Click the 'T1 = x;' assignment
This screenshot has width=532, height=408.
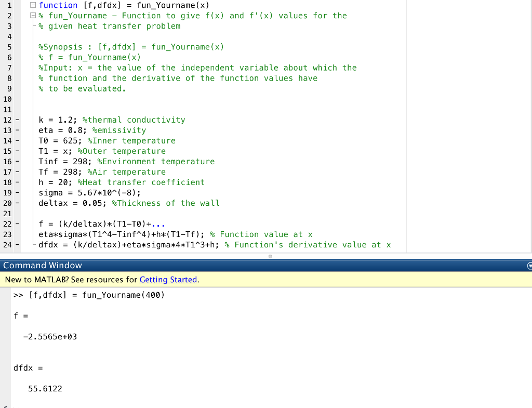[55, 151]
